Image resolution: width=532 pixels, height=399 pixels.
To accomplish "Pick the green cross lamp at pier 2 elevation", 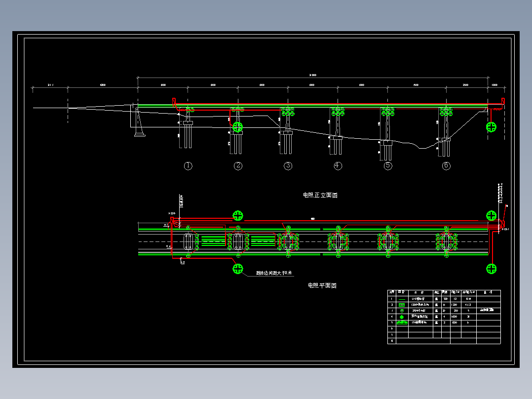I will click(238, 127).
